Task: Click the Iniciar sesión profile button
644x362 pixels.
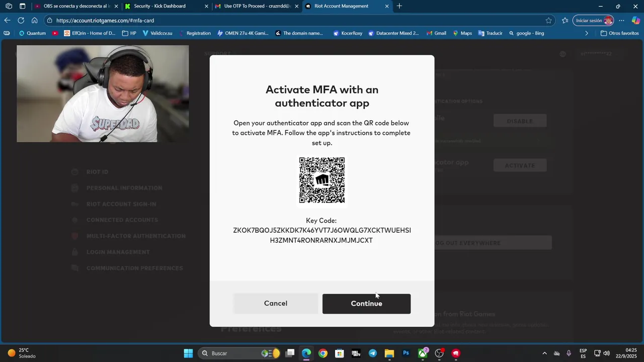Action: tap(594, 21)
